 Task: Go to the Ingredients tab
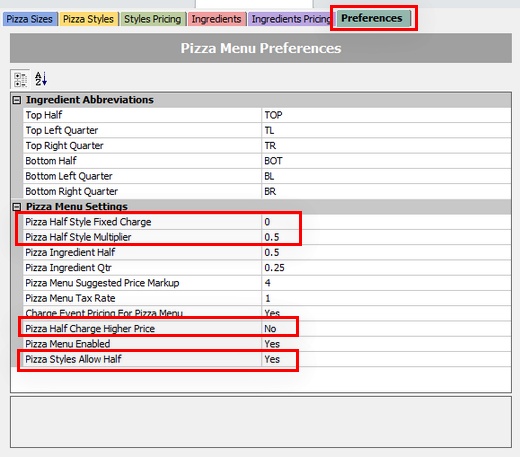(x=217, y=19)
